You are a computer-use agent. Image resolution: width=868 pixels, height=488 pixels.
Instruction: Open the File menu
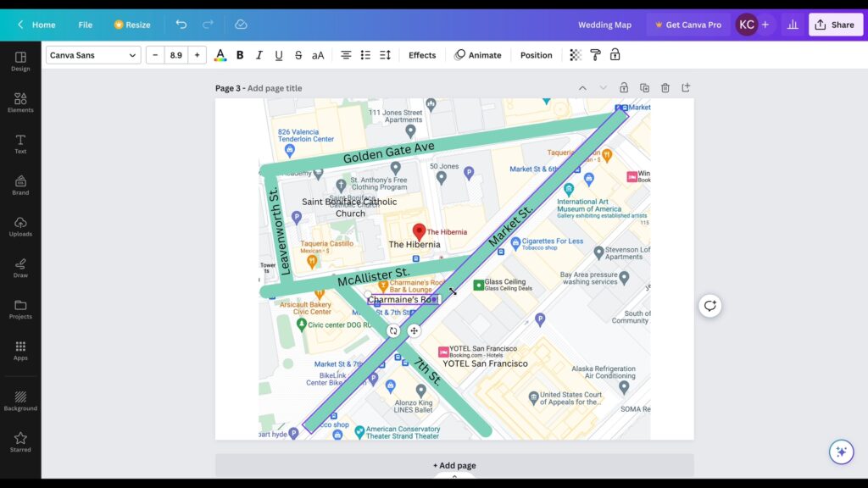click(86, 25)
